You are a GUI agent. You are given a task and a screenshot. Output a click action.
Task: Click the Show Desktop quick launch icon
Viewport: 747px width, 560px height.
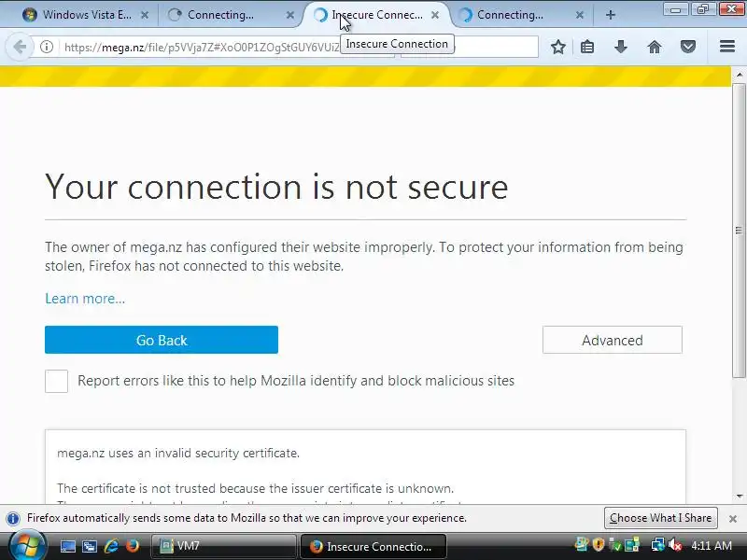[67, 546]
